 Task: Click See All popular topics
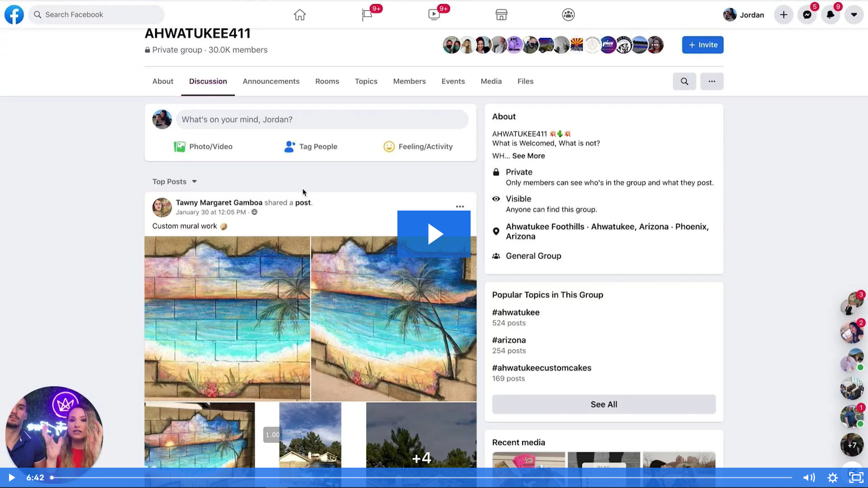click(x=604, y=404)
